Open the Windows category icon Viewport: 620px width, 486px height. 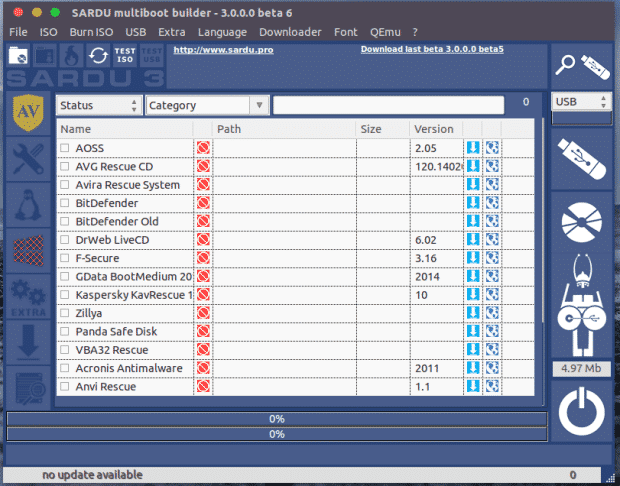(28, 251)
